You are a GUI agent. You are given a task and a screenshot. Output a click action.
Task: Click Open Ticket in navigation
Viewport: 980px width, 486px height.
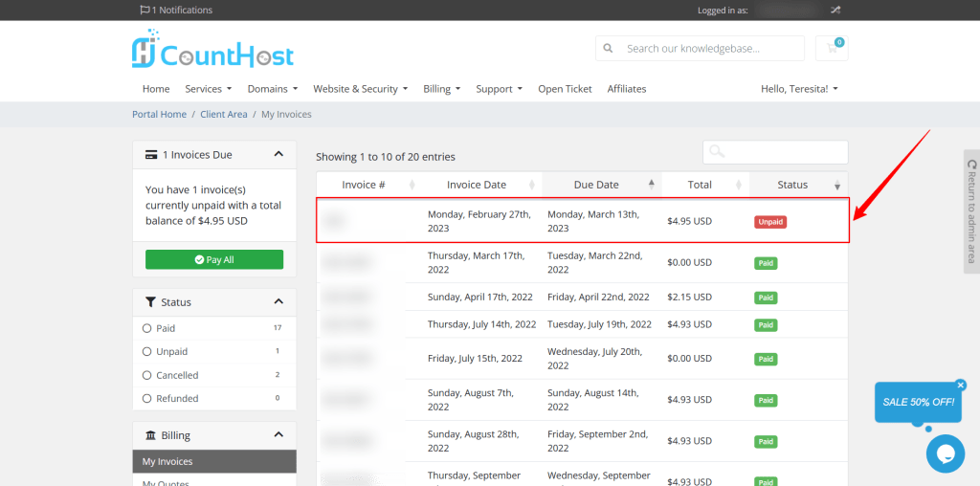tap(565, 89)
